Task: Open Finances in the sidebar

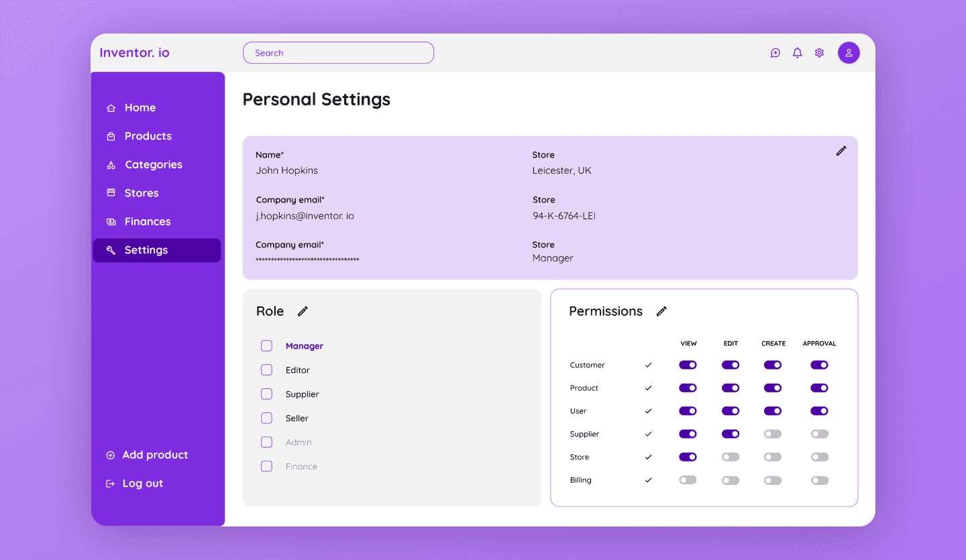Action: click(x=157, y=221)
